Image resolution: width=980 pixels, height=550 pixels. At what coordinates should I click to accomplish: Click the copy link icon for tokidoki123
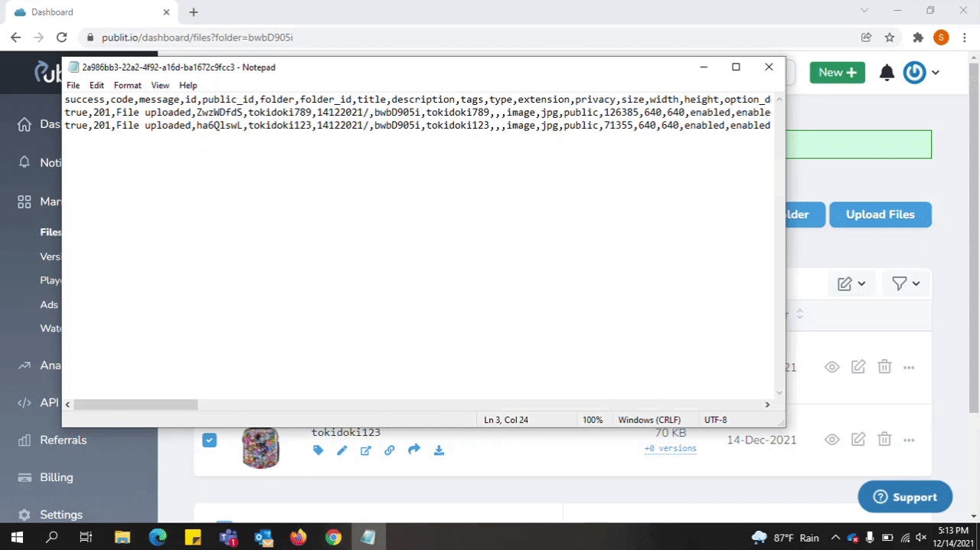pyautogui.click(x=390, y=450)
